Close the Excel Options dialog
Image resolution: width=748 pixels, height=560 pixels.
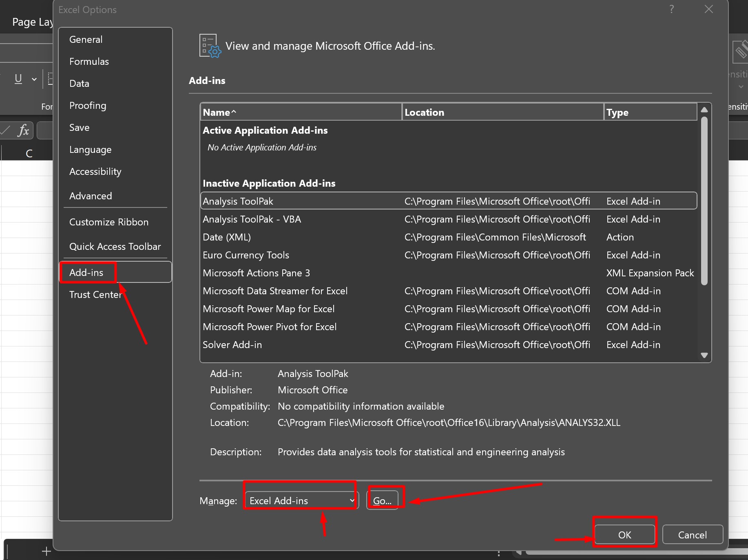coord(709,9)
